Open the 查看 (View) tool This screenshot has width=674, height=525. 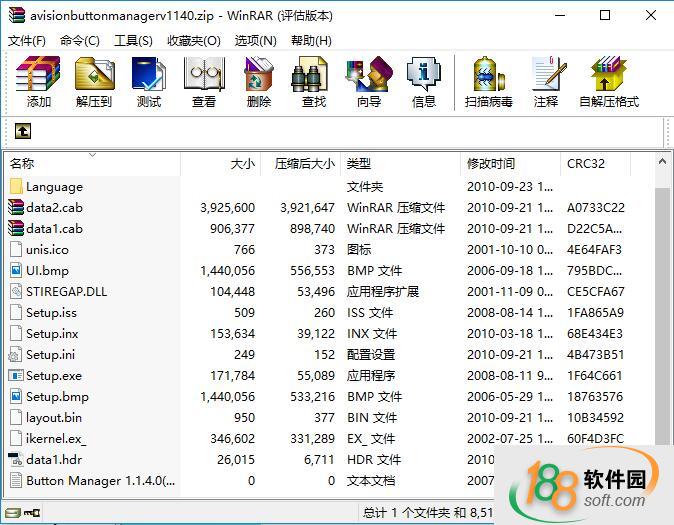tap(204, 81)
